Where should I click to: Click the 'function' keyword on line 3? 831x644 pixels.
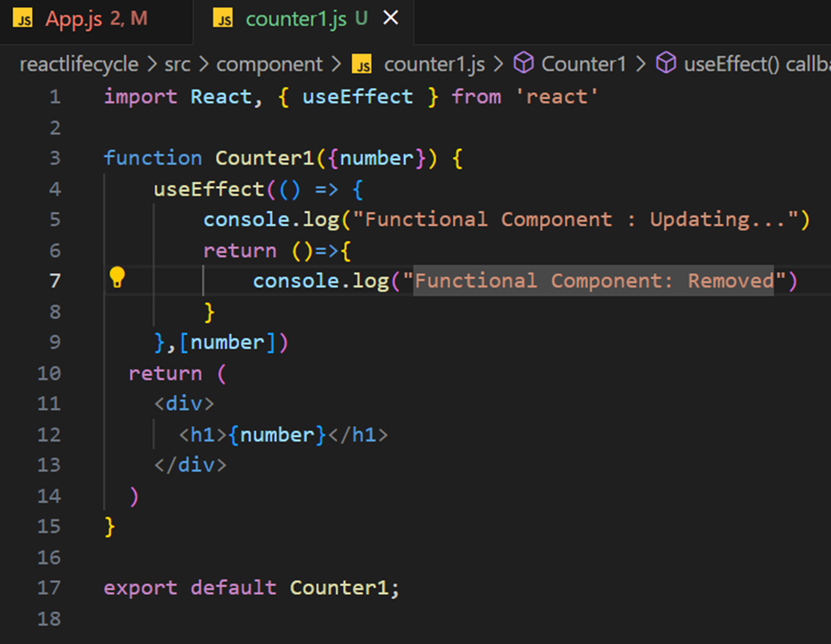152,158
